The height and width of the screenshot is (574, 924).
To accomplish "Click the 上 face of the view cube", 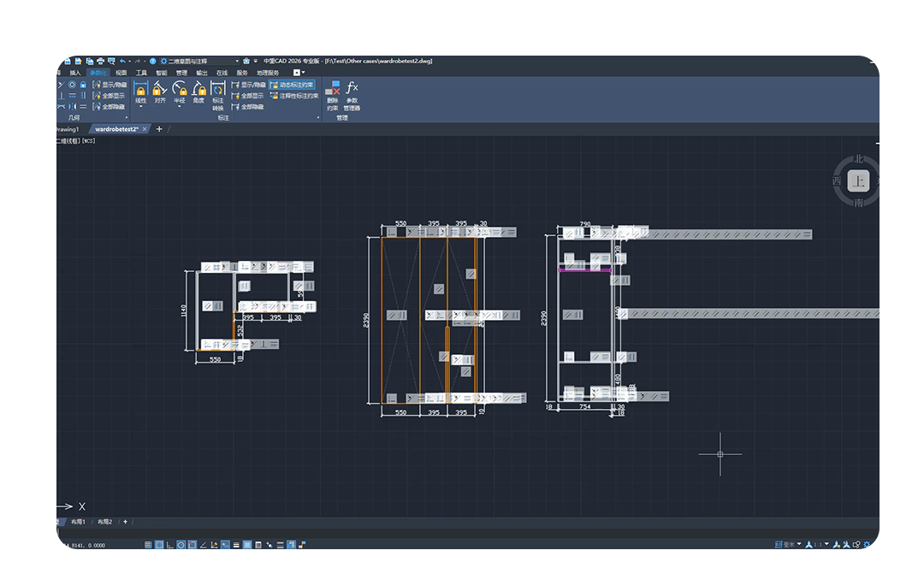I will tap(859, 180).
